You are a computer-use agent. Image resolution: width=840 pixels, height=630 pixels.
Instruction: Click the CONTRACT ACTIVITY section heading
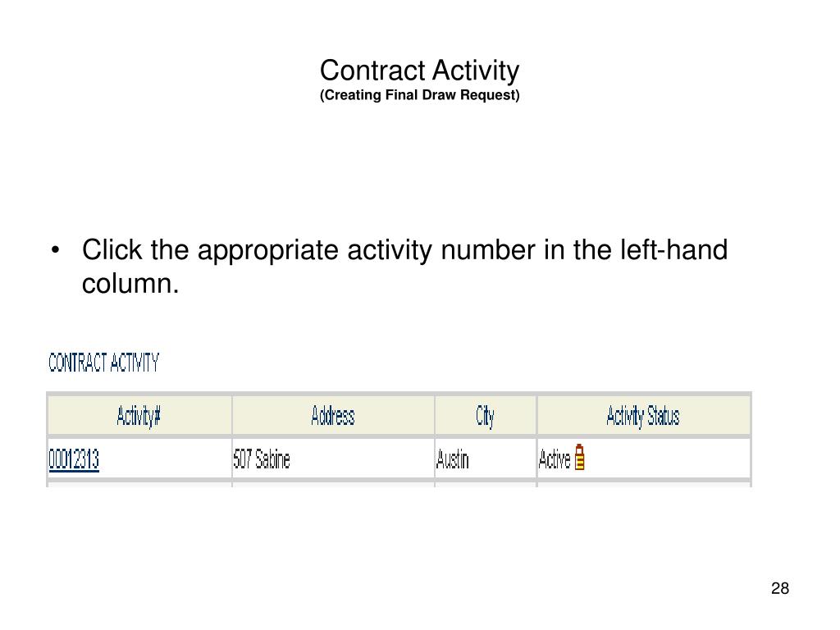(x=104, y=363)
